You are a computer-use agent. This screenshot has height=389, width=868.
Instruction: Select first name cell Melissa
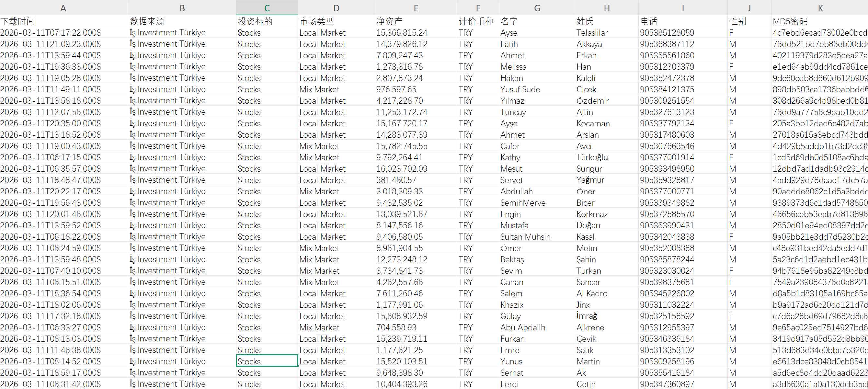[x=537, y=67]
